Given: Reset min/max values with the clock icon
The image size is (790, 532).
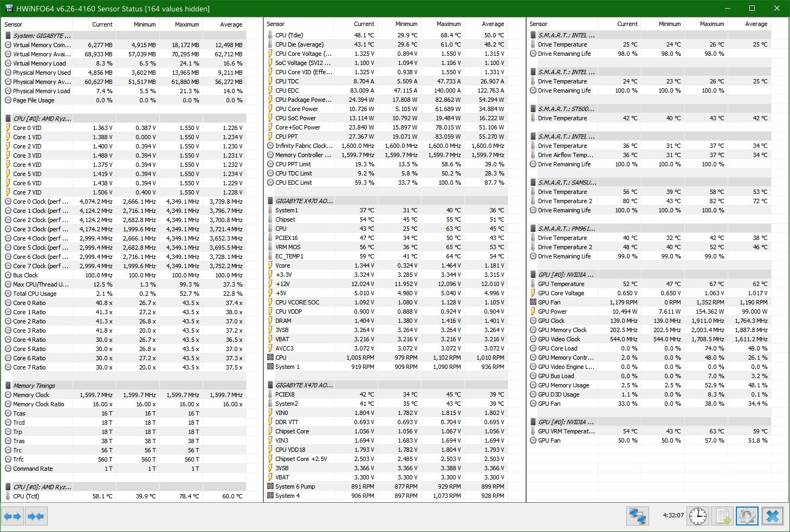Looking at the screenshot, I should [698, 516].
